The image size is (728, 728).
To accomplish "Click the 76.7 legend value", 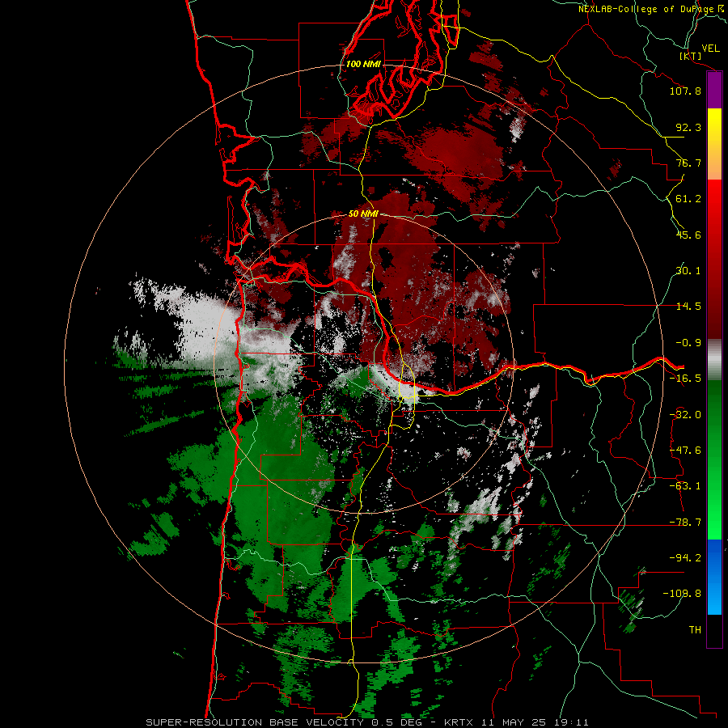I will pos(688,163).
